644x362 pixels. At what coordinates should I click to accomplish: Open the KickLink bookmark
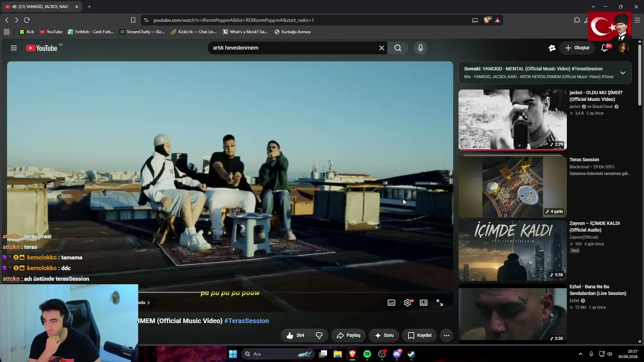194,32
